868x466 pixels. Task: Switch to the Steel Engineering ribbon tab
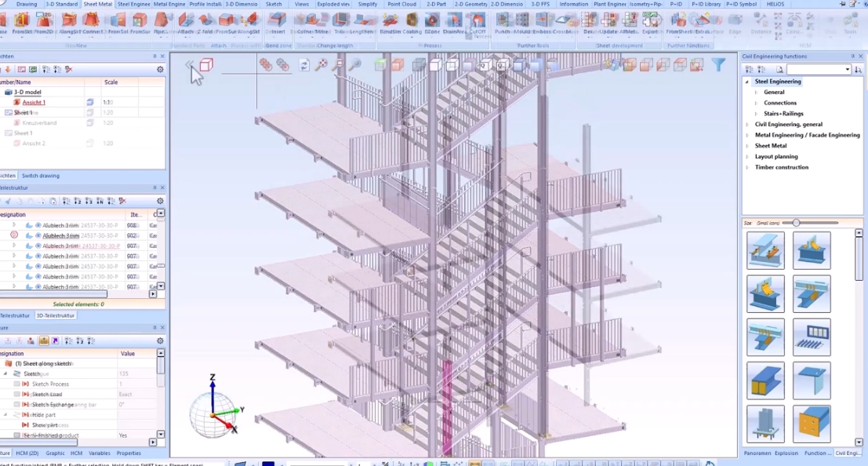click(133, 4)
